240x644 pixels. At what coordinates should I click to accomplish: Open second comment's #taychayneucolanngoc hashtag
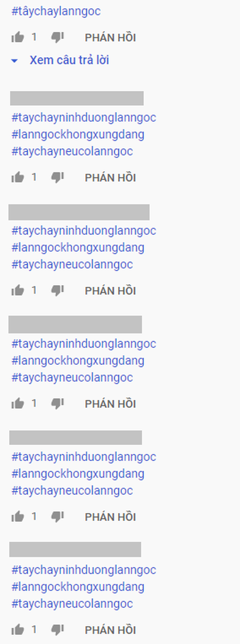point(72,264)
